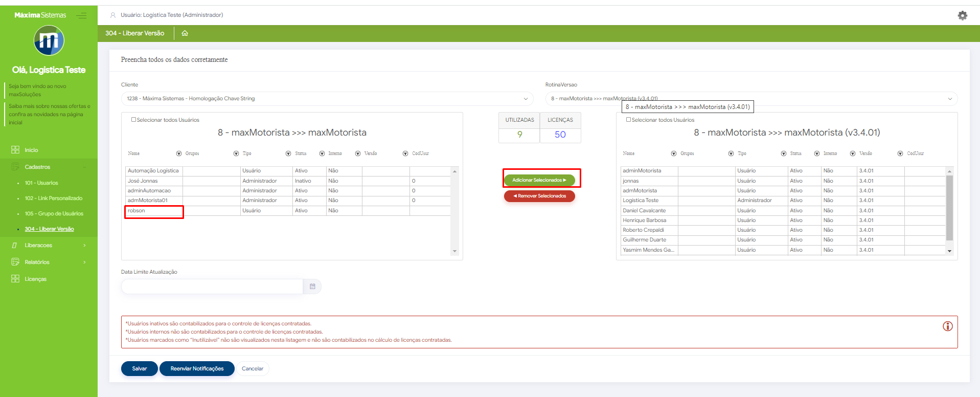The height and width of the screenshot is (397, 980).
Task: Open the calendar date picker icon
Action: [312, 286]
